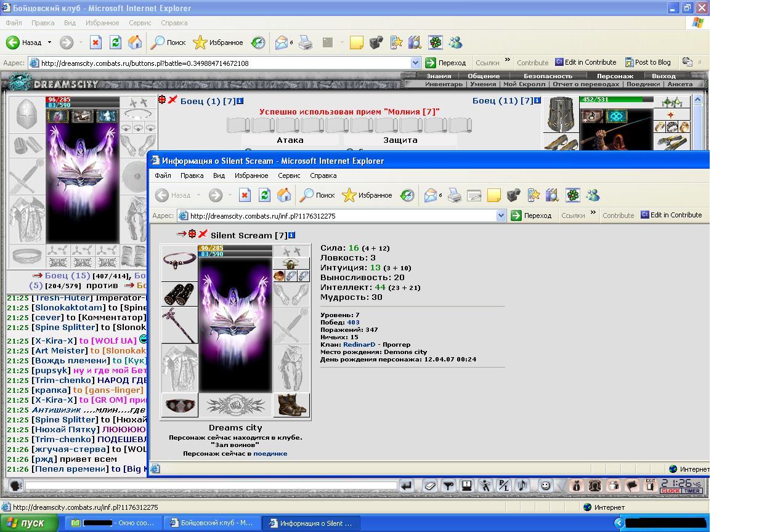
Task: Open поединке link in character info
Action: tap(270, 453)
